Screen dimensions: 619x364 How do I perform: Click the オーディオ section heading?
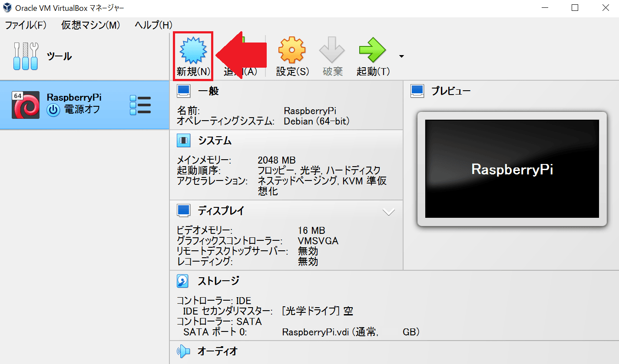(x=218, y=351)
